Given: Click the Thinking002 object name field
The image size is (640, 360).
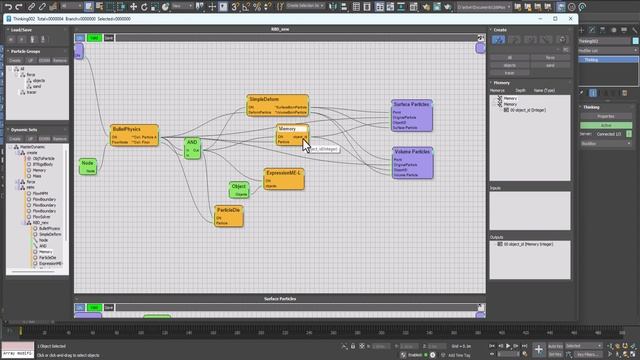Looking at the screenshot, I should point(604,41).
